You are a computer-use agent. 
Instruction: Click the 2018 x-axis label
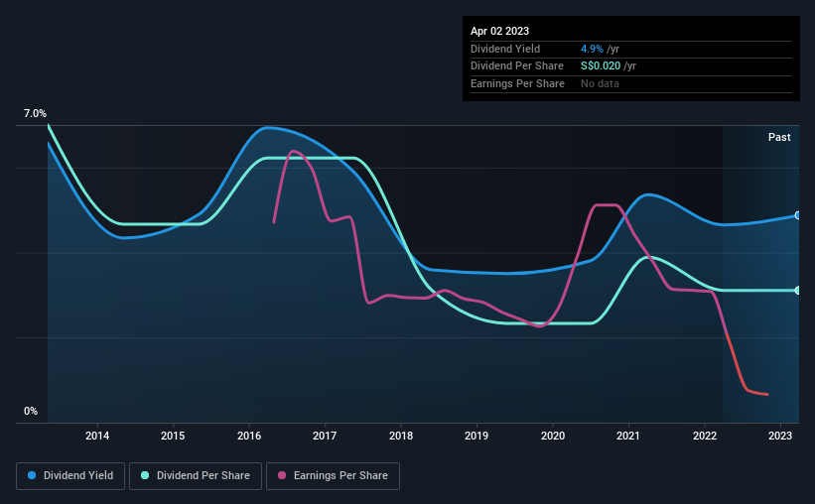tap(401, 436)
